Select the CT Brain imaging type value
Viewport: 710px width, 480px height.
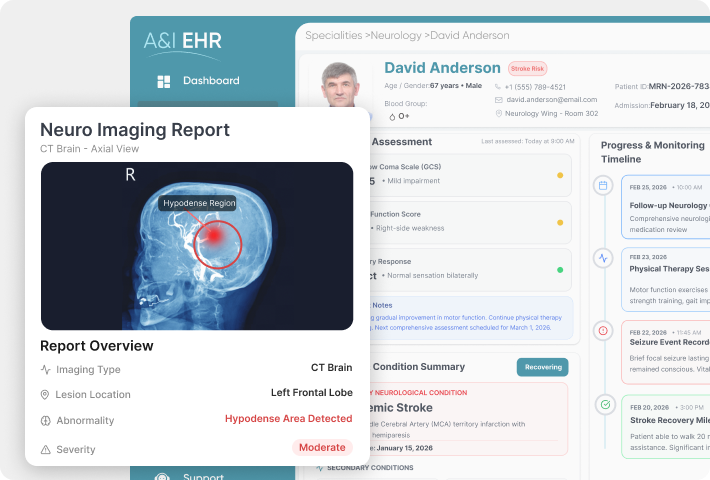pos(331,367)
